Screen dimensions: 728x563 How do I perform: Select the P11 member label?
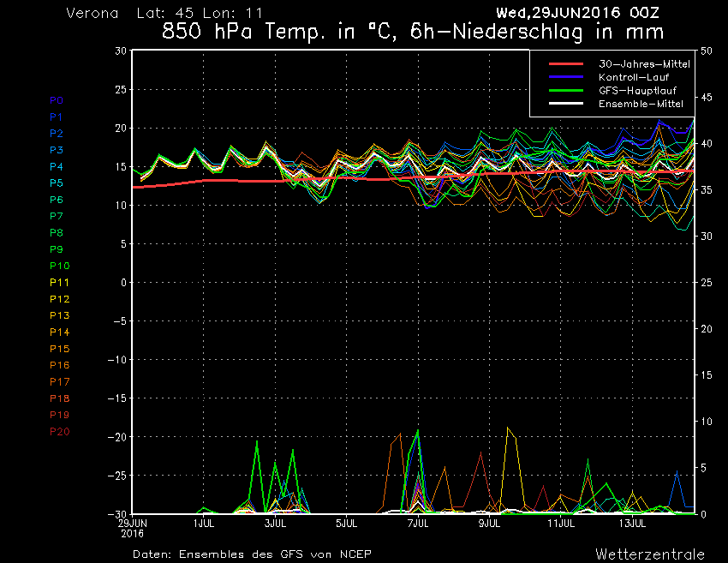[x=59, y=283]
